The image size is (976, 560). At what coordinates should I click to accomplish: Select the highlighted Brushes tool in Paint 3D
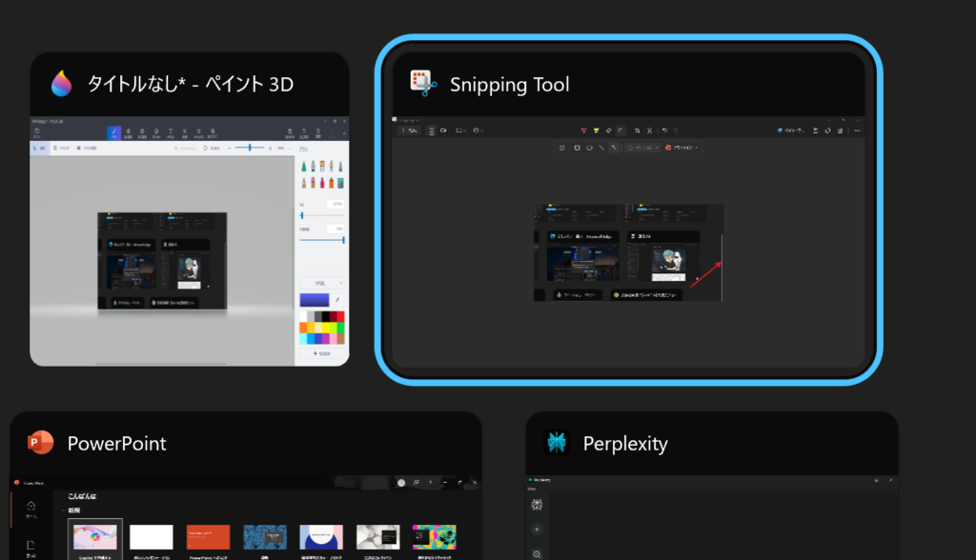point(114,132)
